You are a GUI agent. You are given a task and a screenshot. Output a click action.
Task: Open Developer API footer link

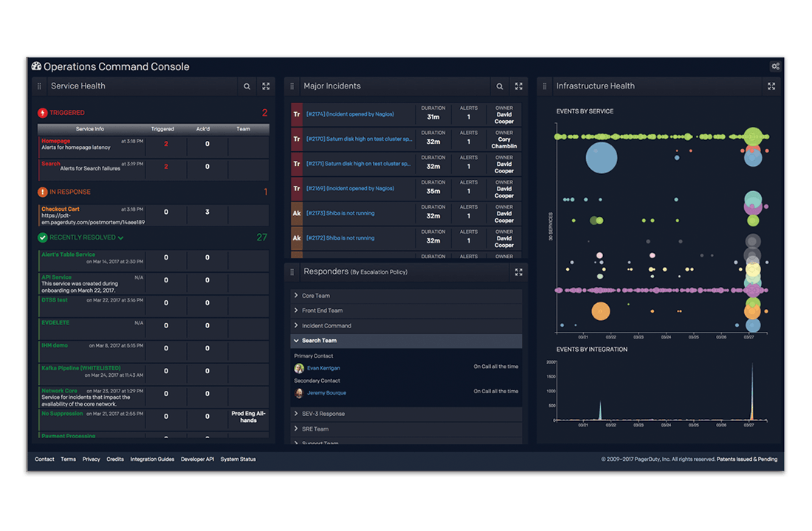tap(197, 459)
